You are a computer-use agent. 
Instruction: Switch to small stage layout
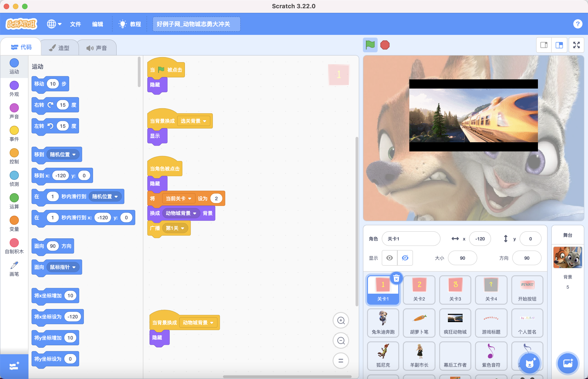pos(544,45)
